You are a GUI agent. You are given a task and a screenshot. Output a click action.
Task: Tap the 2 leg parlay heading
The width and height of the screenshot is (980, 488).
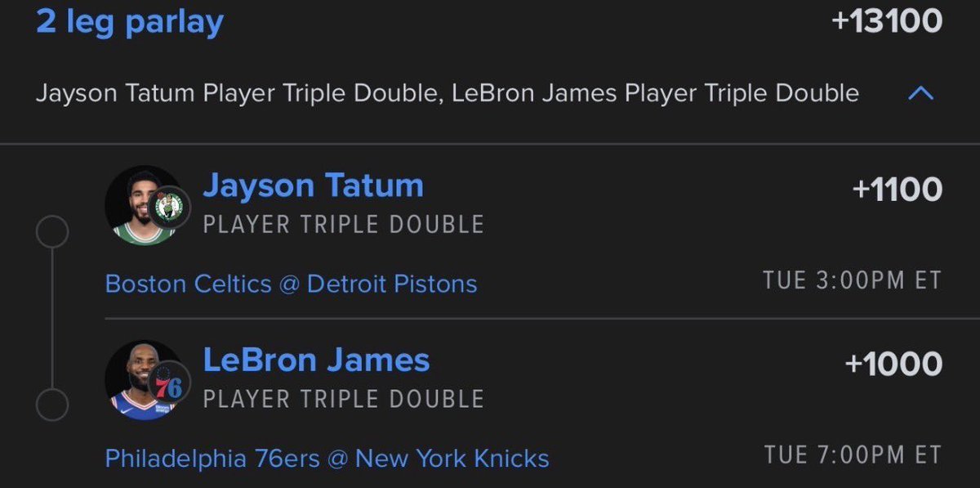(130, 23)
